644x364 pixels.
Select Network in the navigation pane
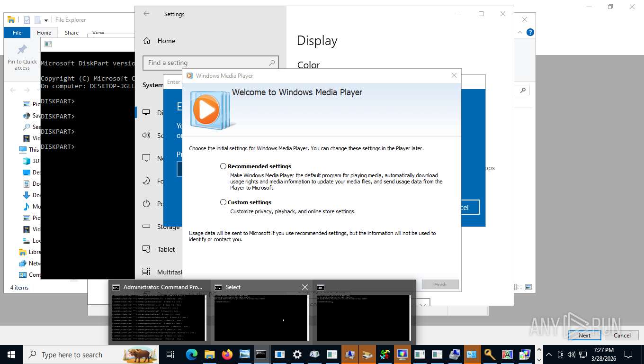pos(29,264)
